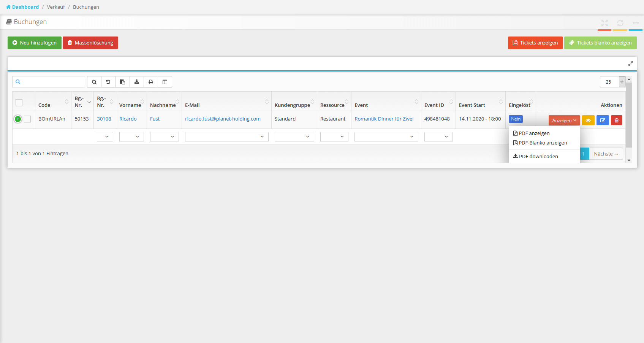This screenshot has height=343, width=644.
Task: Open the page size dropdown showing 25
Action: (x=612, y=82)
